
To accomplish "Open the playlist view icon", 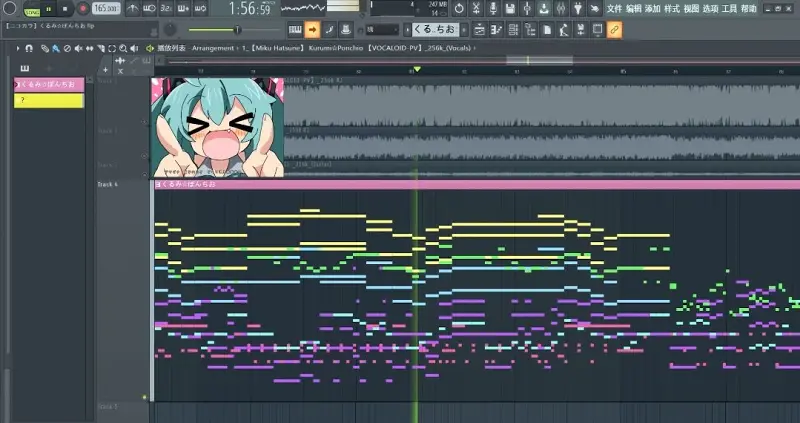I will click(x=479, y=30).
